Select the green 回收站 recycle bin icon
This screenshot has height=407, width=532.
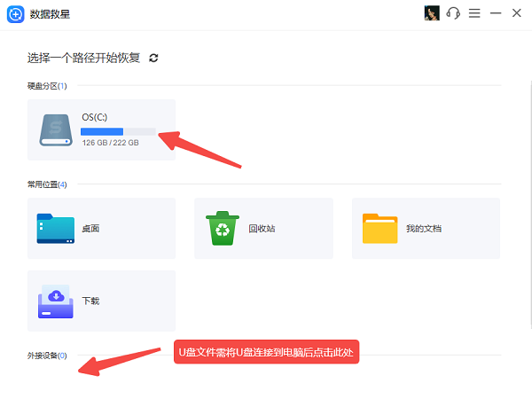(220, 228)
